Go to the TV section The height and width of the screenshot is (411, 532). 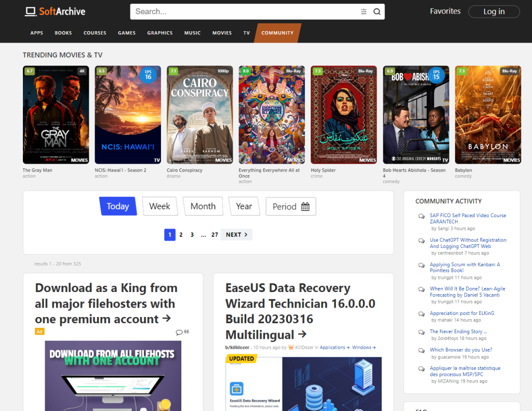[247, 33]
